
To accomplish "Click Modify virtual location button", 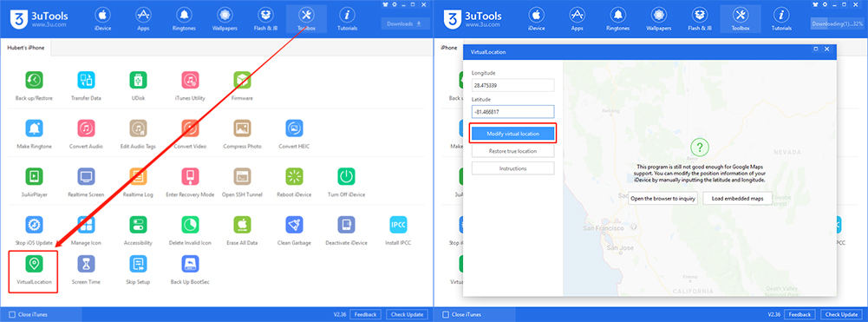I will (512, 134).
